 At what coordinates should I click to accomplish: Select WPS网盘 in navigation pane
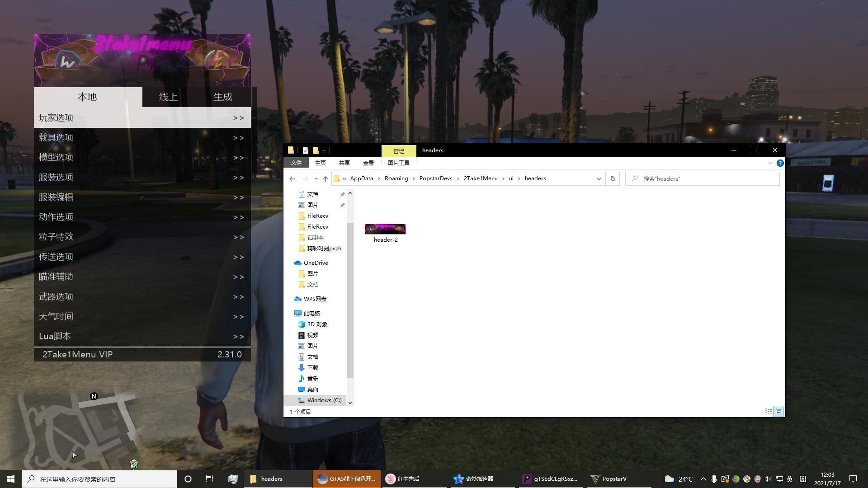click(315, 299)
